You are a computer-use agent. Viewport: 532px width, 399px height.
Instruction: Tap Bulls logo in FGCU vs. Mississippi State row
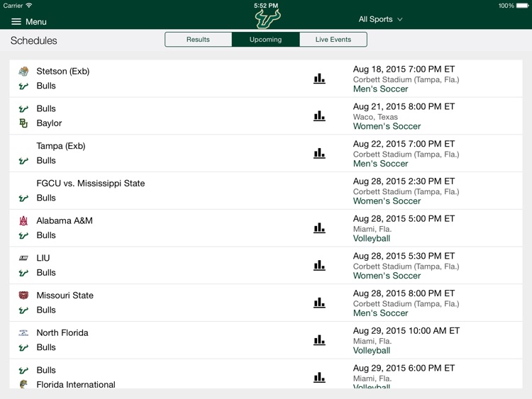tap(23, 198)
